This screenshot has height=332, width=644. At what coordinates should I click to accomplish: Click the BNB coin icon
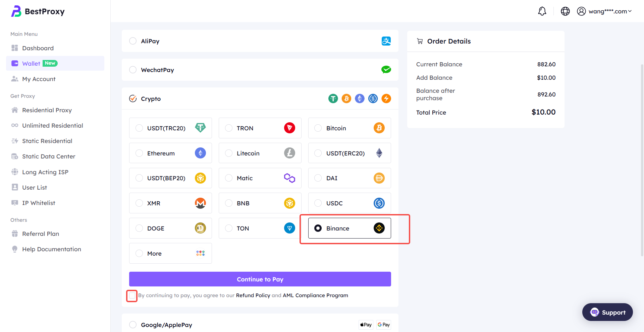coord(289,203)
